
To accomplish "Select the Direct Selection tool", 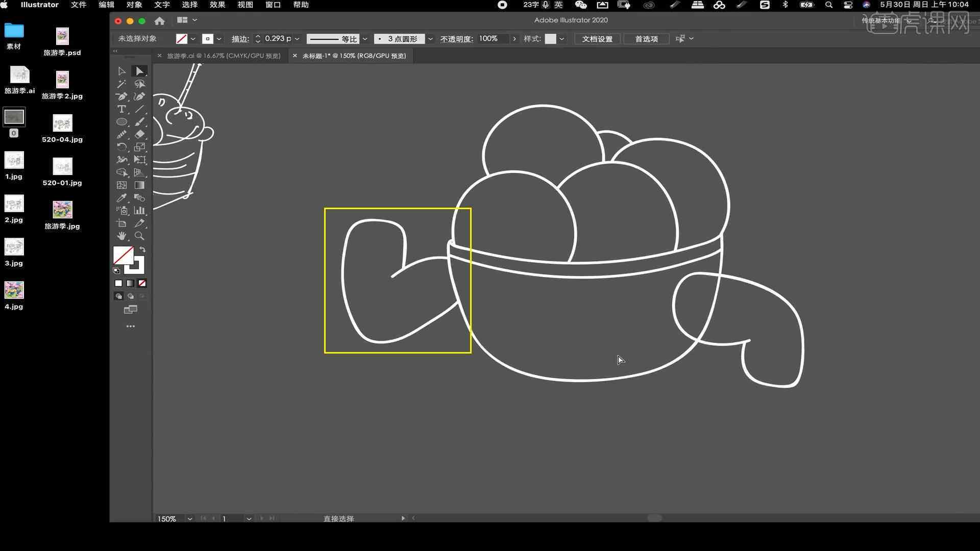I will [139, 71].
